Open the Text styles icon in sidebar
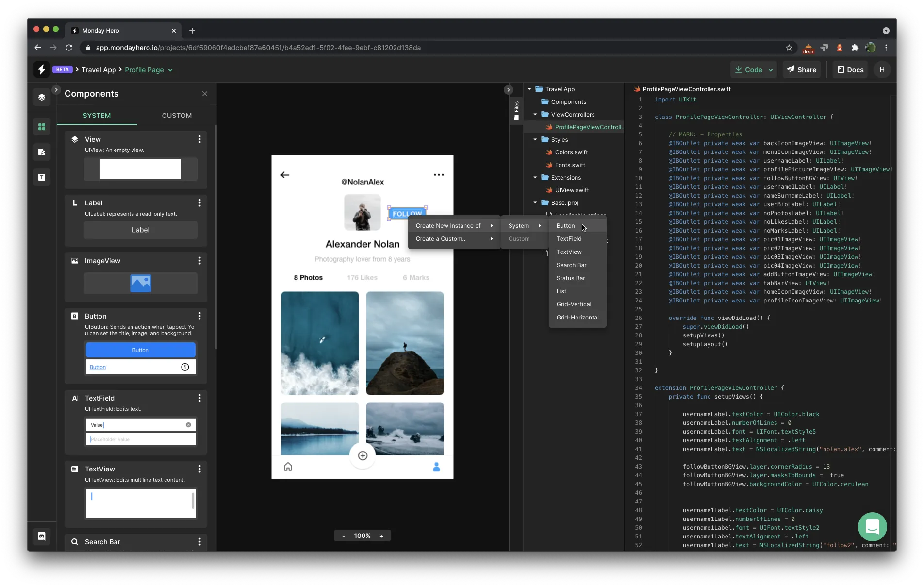 pos(42,177)
